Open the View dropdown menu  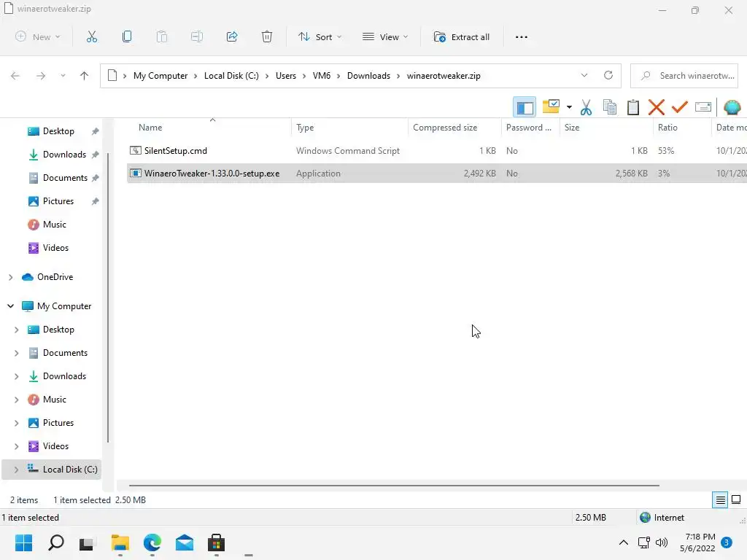[x=385, y=36]
